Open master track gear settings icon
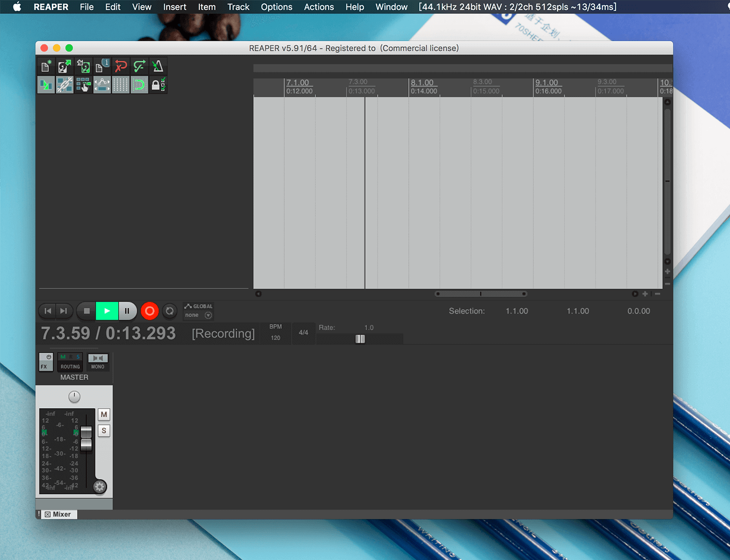 100,487
